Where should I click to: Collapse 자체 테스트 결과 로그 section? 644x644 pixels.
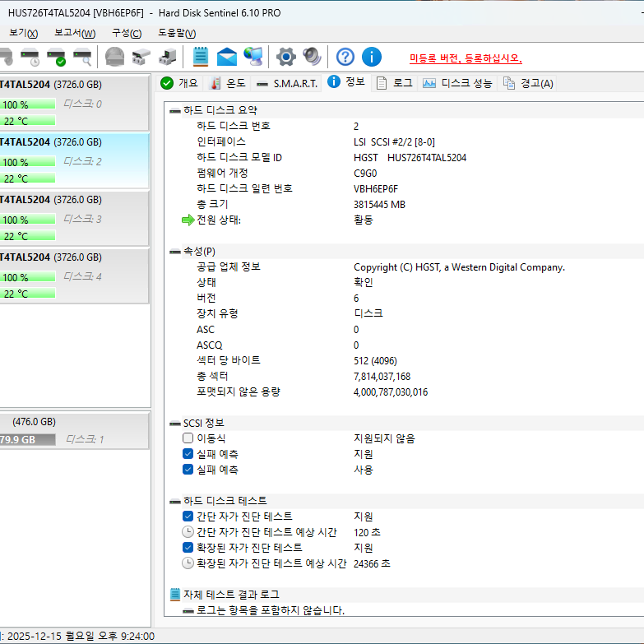[231, 595]
